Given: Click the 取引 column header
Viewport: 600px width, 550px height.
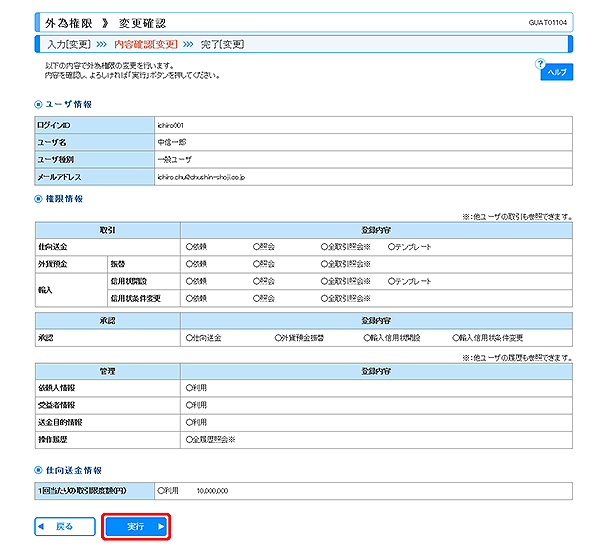Looking at the screenshot, I should coord(108,230).
